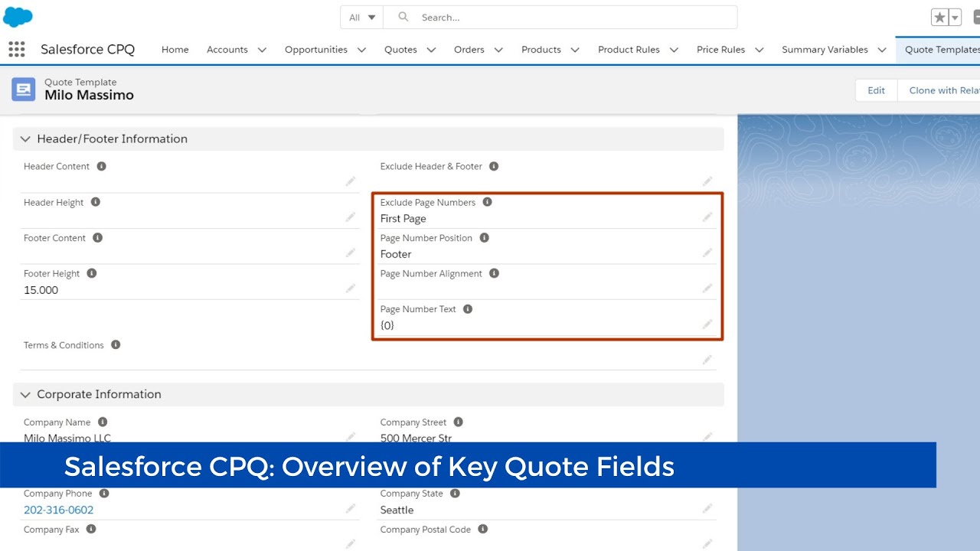Image resolution: width=980 pixels, height=551 pixels.
Task: Open the Summary Variables dropdown chevron
Action: (x=882, y=50)
